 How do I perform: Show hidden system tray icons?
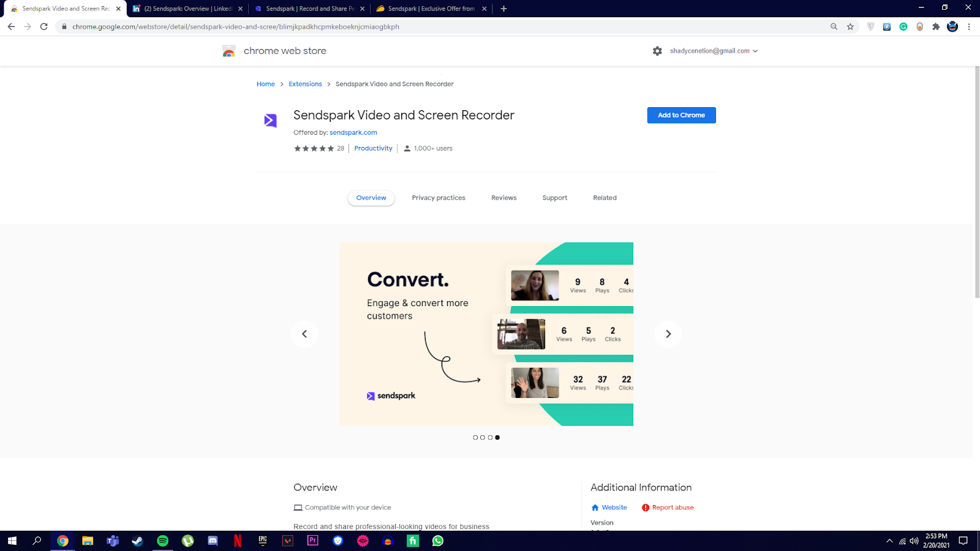(x=889, y=541)
